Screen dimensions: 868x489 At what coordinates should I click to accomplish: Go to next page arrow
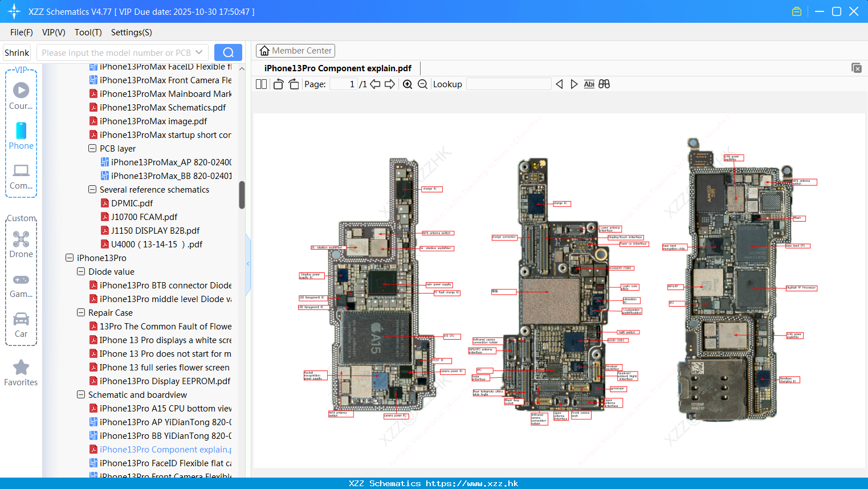[390, 84]
